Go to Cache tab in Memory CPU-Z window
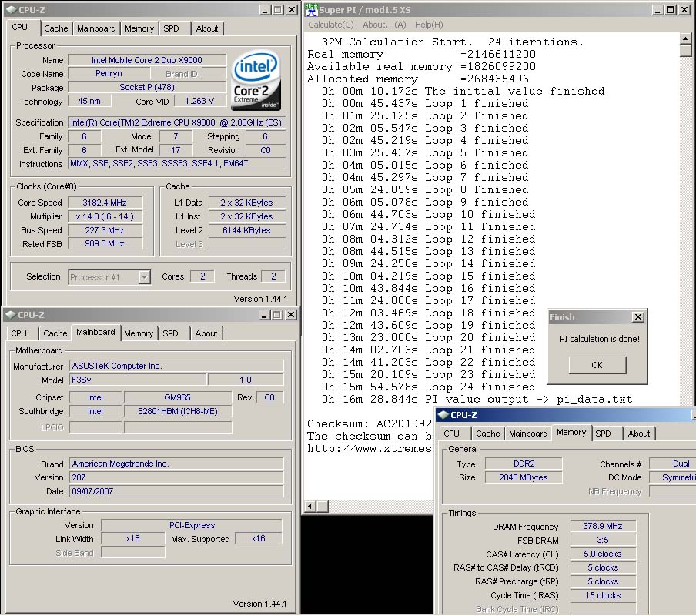The width and height of the screenshot is (696, 616). click(x=488, y=434)
